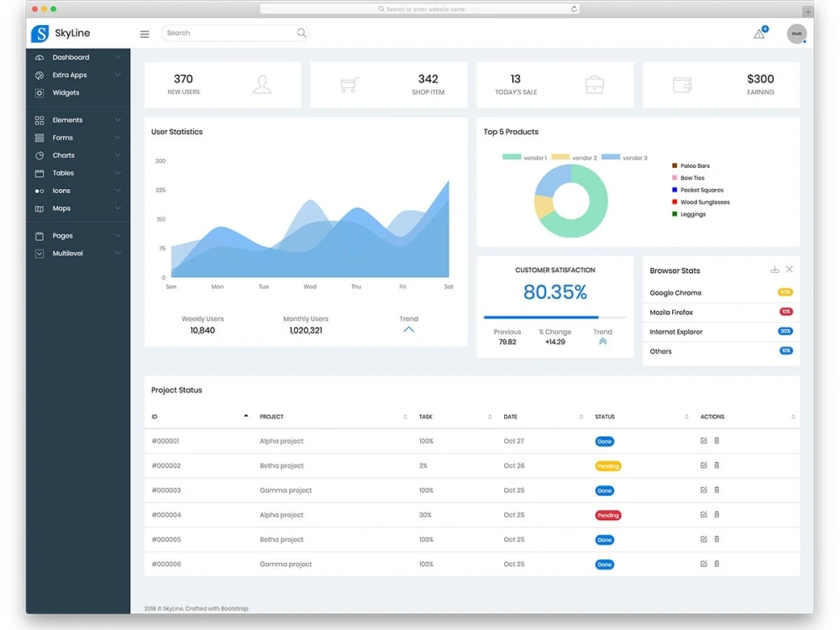Close the Browser Stats panel
The width and height of the screenshot is (840, 630).
click(x=788, y=270)
